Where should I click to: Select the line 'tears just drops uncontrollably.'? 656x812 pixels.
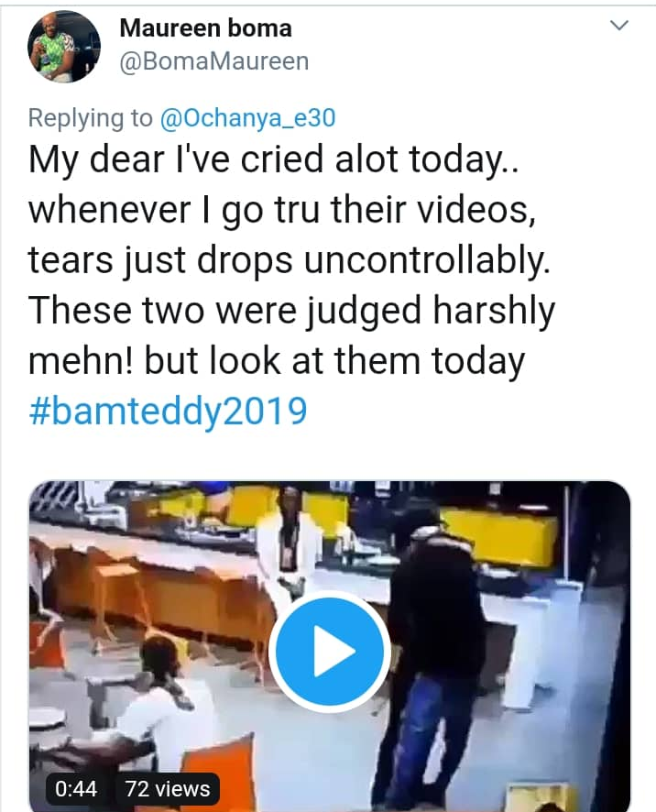[289, 261]
